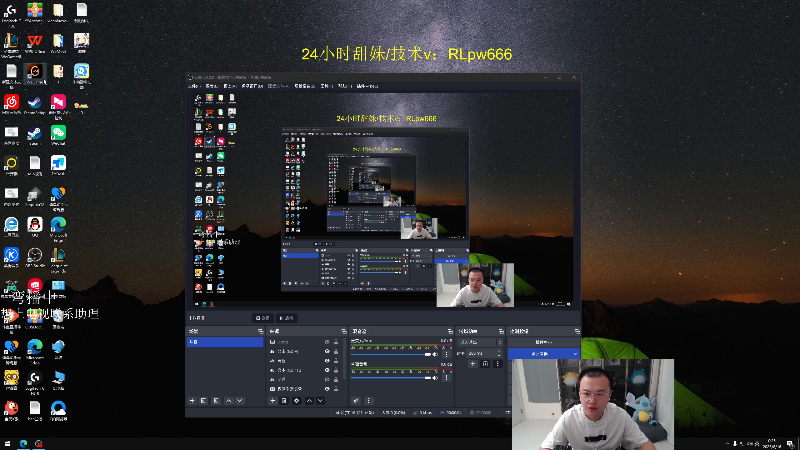This screenshot has height=450, width=800.
Task: Toggle lock on the third source row
Action: pyautogui.click(x=336, y=361)
